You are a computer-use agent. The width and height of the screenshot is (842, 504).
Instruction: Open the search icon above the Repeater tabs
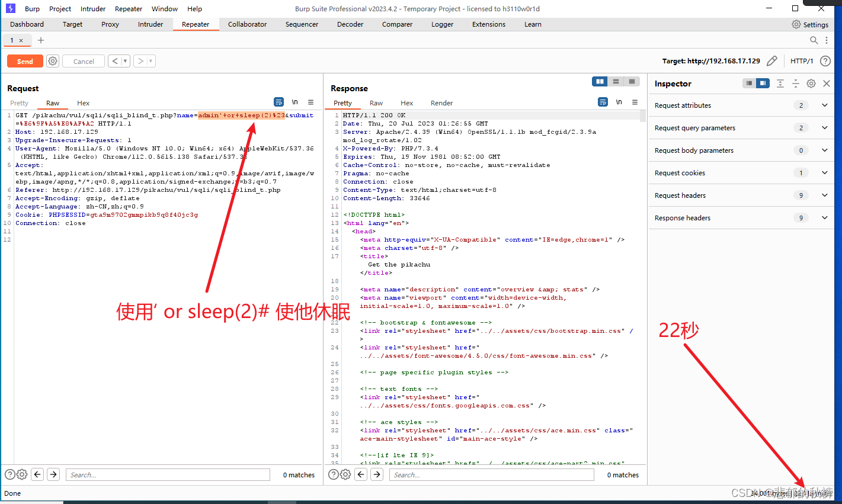[x=814, y=40]
